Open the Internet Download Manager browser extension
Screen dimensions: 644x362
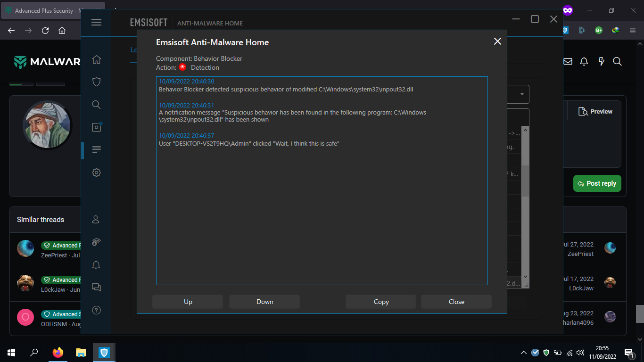pyautogui.click(x=615, y=30)
